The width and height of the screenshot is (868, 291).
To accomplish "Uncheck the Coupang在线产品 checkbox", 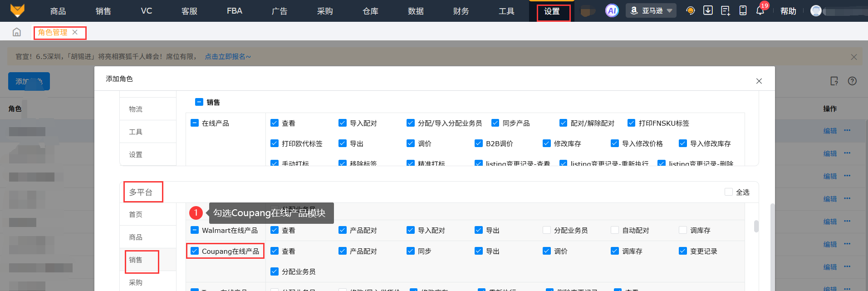I will coord(195,251).
